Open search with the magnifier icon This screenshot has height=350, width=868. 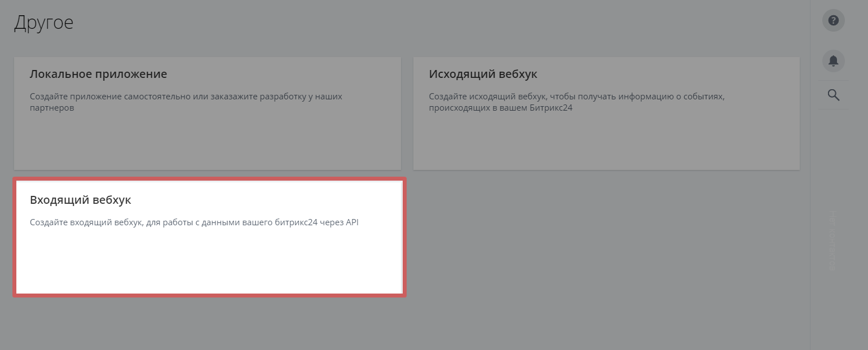(833, 95)
